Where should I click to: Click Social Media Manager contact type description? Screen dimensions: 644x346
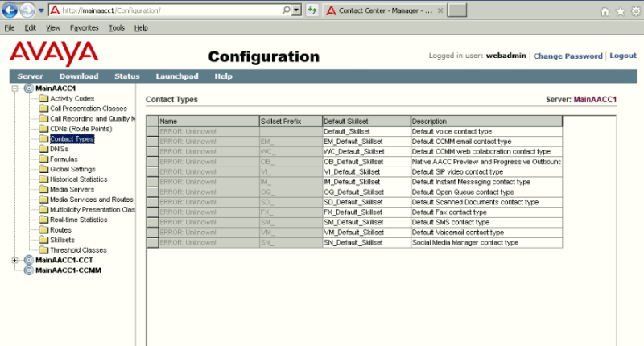(x=486, y=242)
